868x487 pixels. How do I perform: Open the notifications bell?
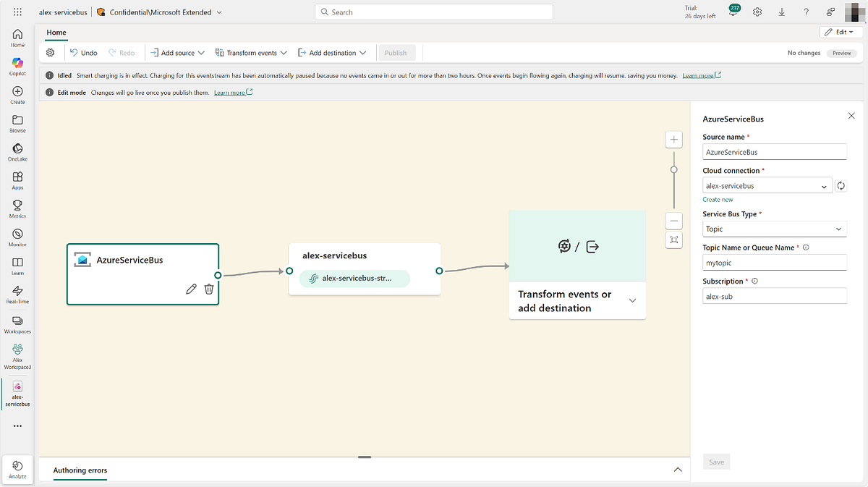click(733, 12)
